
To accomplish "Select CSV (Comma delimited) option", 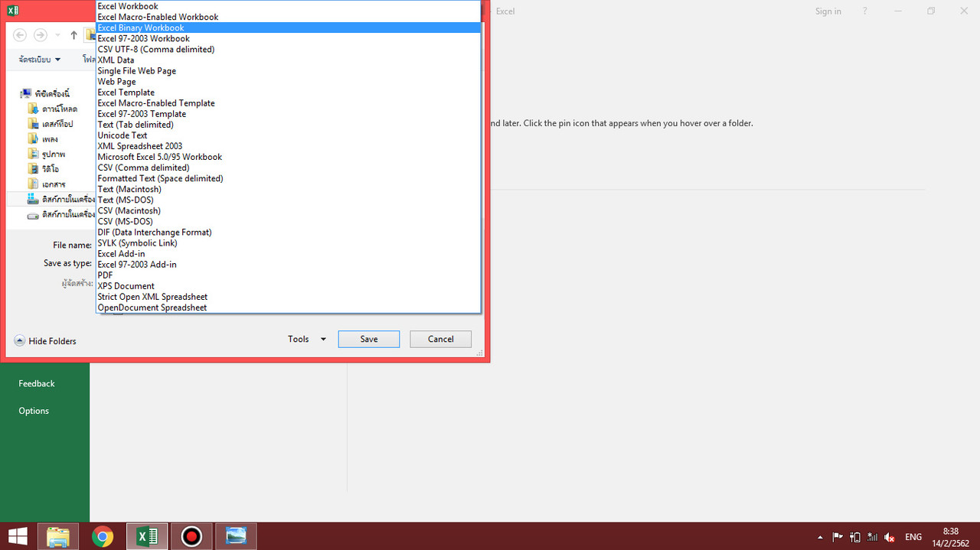I will (x=289, y=167).
